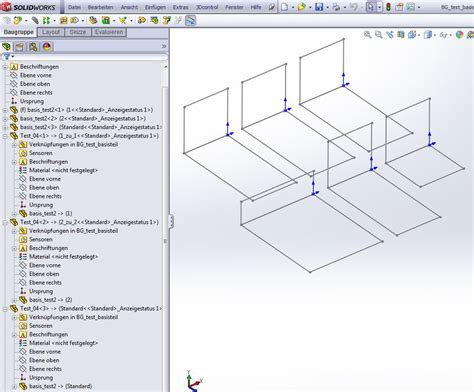This screenshot has width=474, height=392.
Task: Click the Display Style cube icon
Action: point(428,34)
